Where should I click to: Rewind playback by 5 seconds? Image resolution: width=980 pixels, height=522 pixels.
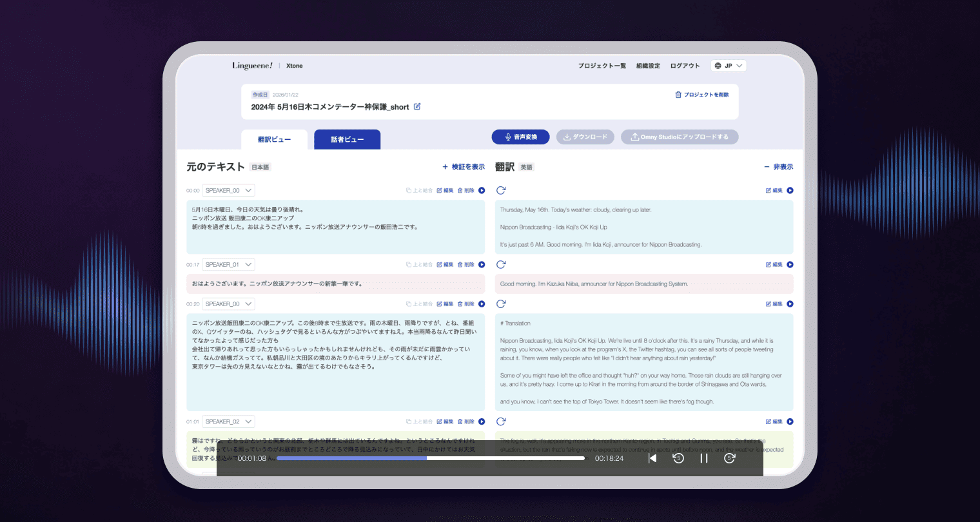pyautogui.click(x=678, y=458)
